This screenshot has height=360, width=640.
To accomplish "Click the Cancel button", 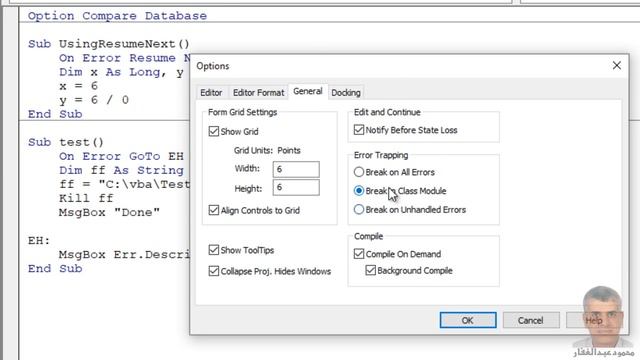I will tap(531, 320).
